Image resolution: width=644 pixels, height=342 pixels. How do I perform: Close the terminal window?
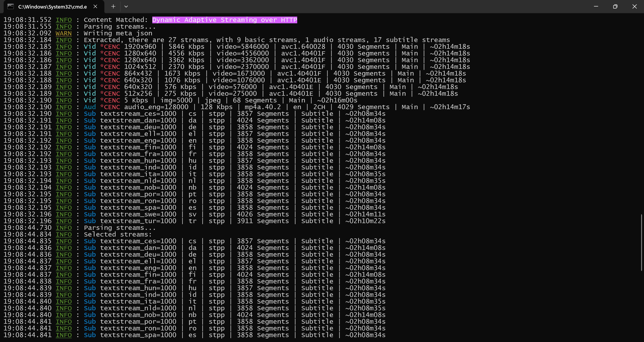pos(634,7)
